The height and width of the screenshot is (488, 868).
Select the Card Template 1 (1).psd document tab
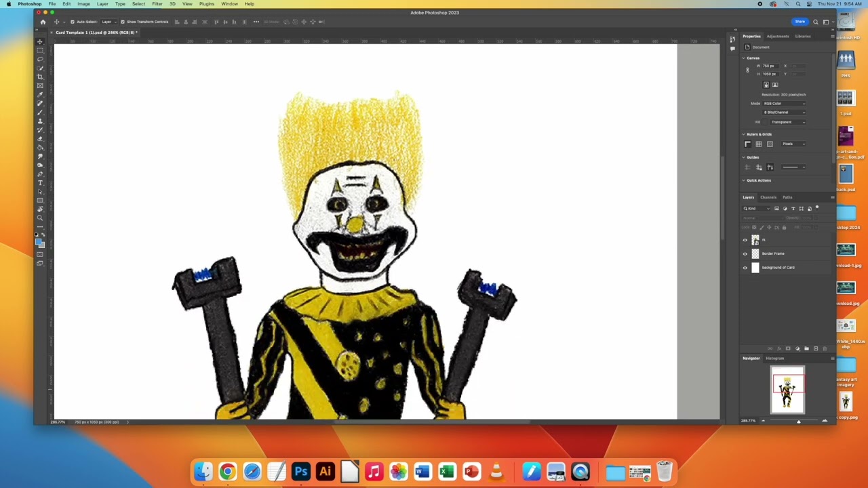[x=96, y=33]
